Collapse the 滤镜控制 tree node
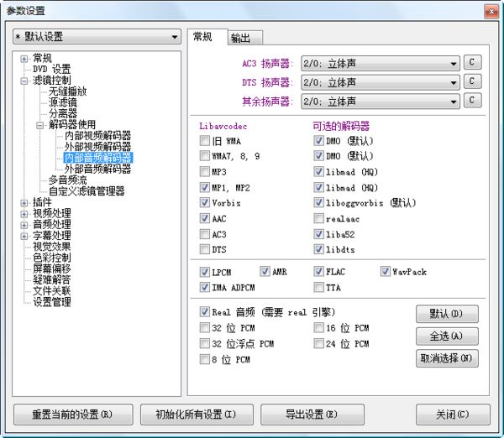This screenshot has width=504, height=438. [24, 81]
